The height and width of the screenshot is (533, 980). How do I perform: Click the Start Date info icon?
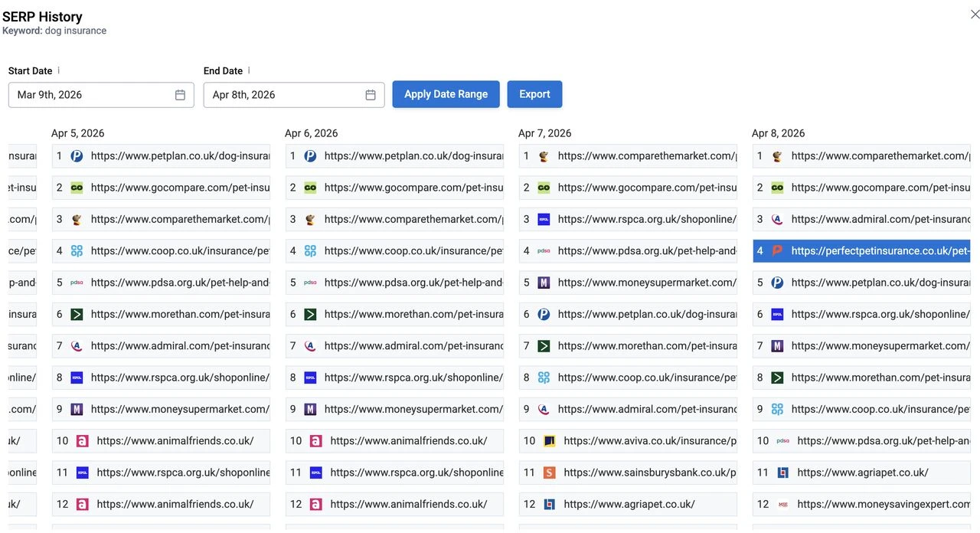[x=59, y=70]
